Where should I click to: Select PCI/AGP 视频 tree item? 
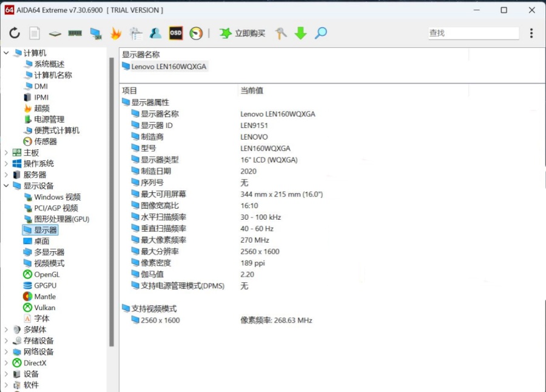(51, 208)
